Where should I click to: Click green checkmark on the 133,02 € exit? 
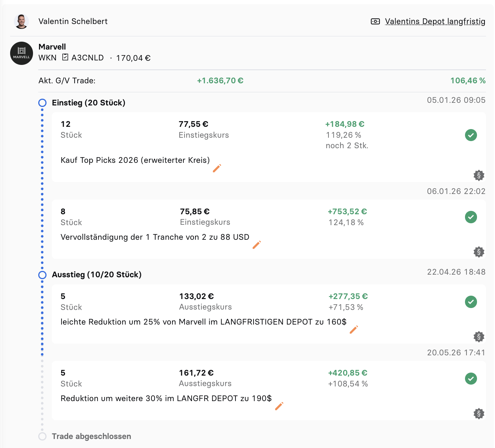[471, 302]
